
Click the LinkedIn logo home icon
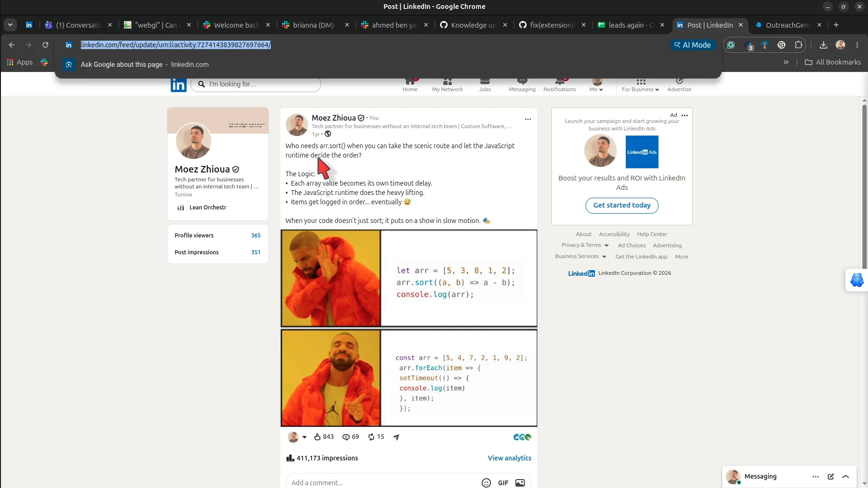[x=179, y=85]
